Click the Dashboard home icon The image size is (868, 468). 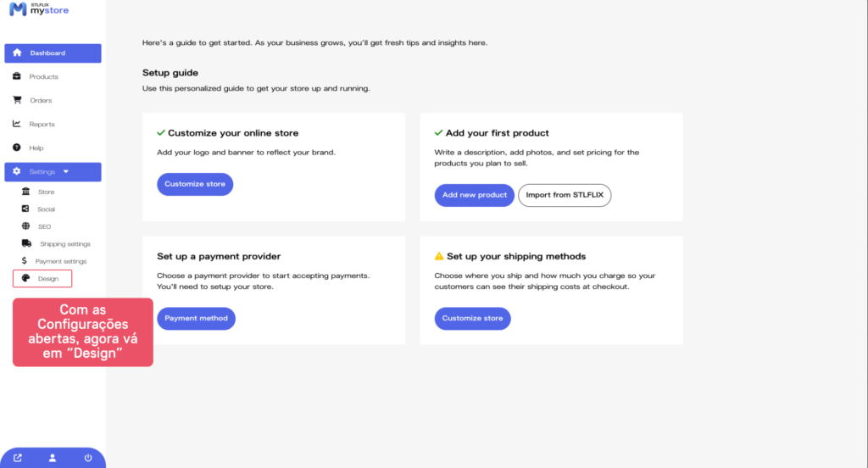(17, 53)
